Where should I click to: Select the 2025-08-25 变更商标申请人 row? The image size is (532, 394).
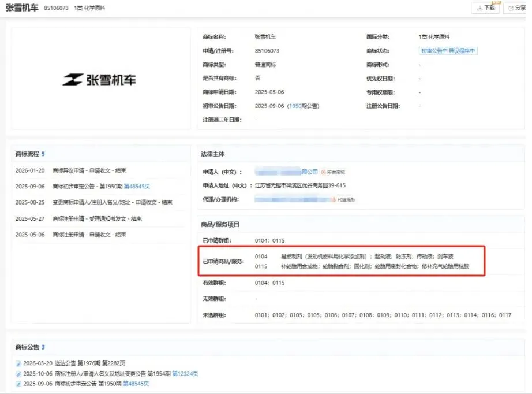click(93, 202)
